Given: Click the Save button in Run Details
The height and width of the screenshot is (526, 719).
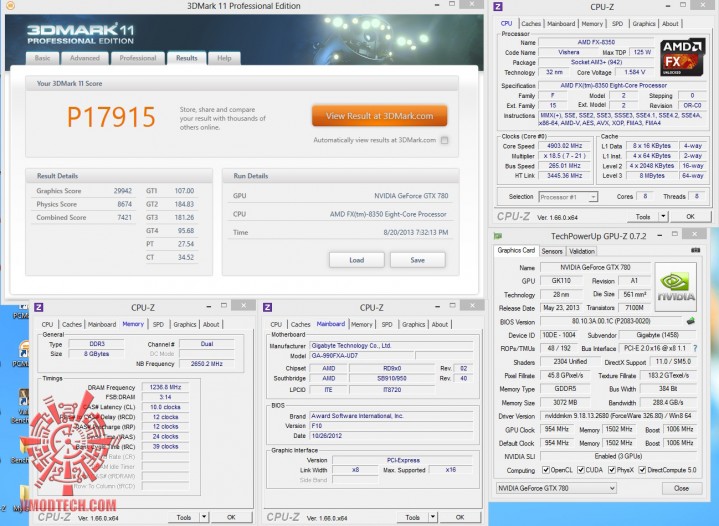Looking at the screenshot, I should pyautogui.click(x=417, y=260).
